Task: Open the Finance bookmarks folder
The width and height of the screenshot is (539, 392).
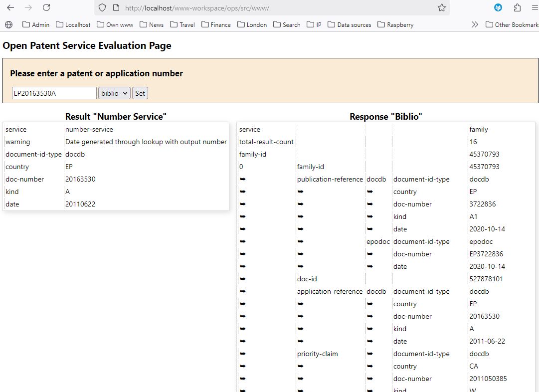Action: tap(216, 24)
